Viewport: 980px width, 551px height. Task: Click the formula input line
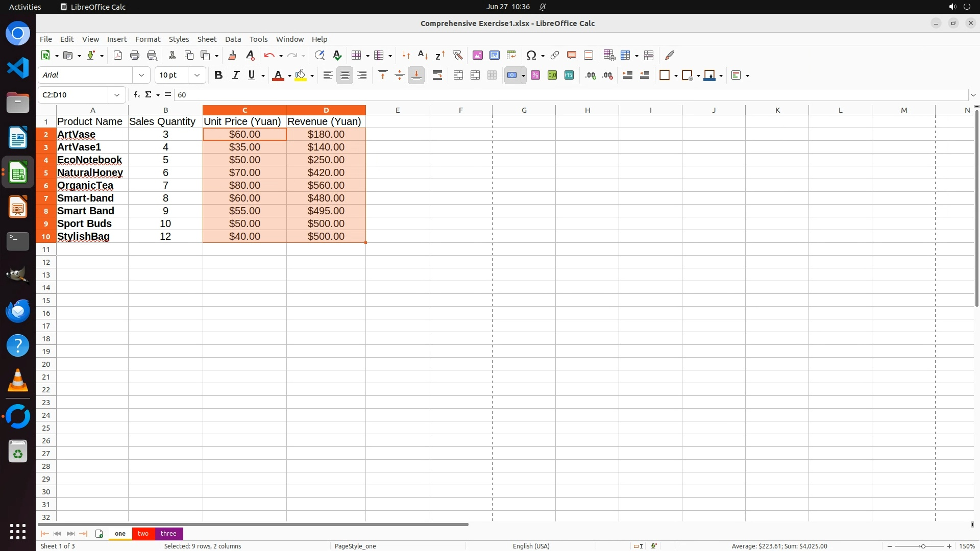click(561, 95)
